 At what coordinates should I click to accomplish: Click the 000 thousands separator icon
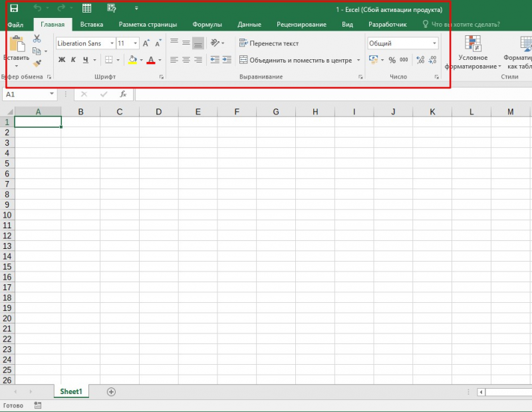point(404,60)
